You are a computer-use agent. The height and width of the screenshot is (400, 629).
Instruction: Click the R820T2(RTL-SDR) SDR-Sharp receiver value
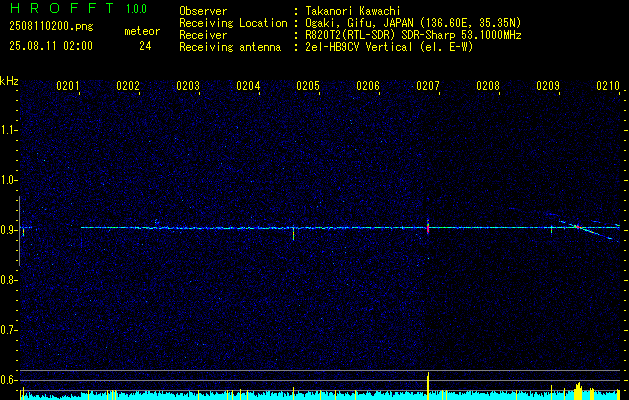point(413,35)
